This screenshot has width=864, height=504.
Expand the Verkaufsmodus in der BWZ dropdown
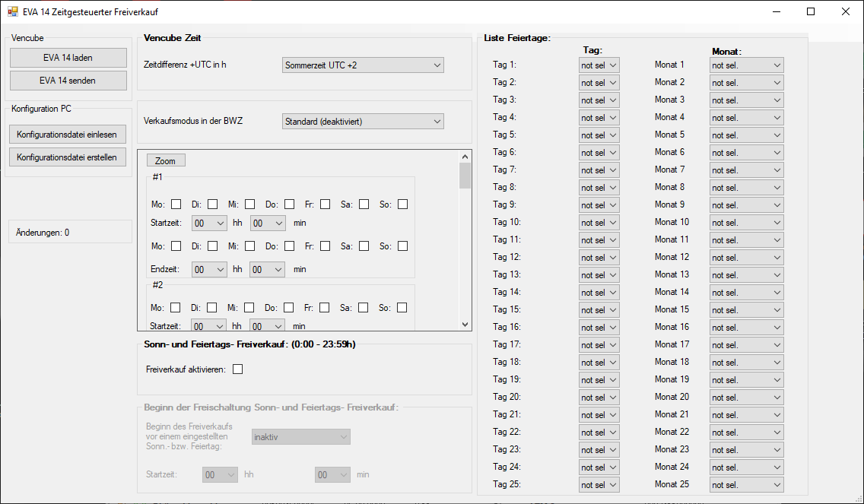[362, 121]
